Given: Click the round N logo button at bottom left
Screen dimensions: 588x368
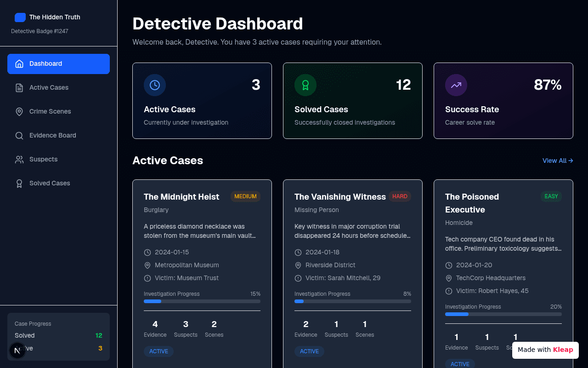Looking at the screenshot, I should click(x=17, y=351).
